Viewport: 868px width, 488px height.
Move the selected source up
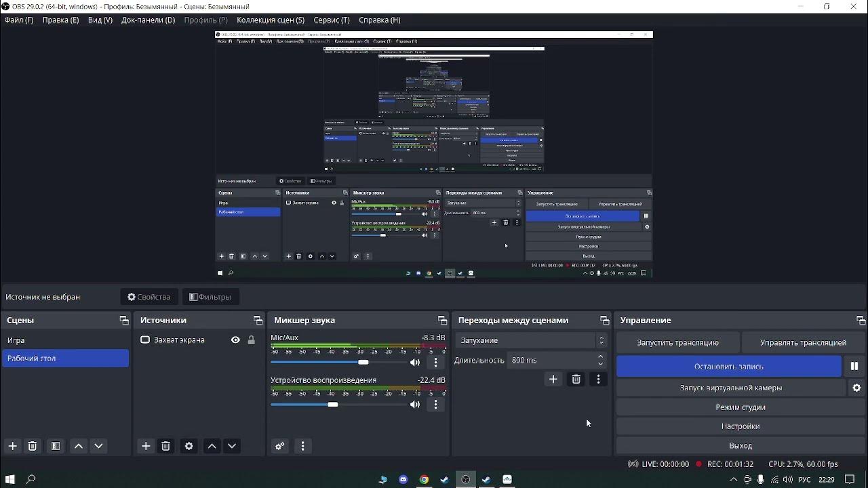tap(212, 446)
